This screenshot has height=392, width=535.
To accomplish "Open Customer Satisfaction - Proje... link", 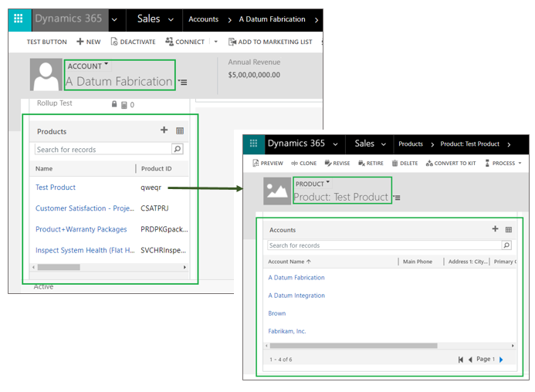I will pos(85,208).
